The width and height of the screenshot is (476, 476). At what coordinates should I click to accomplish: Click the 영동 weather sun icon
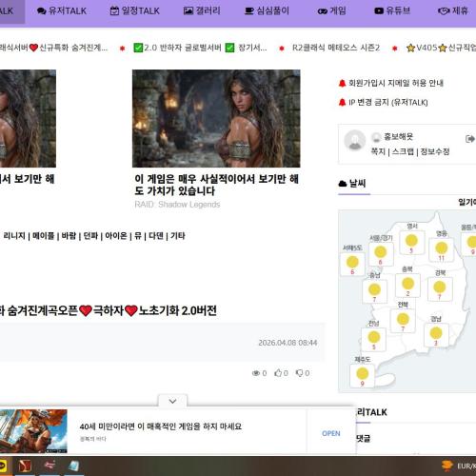(441, 248)
